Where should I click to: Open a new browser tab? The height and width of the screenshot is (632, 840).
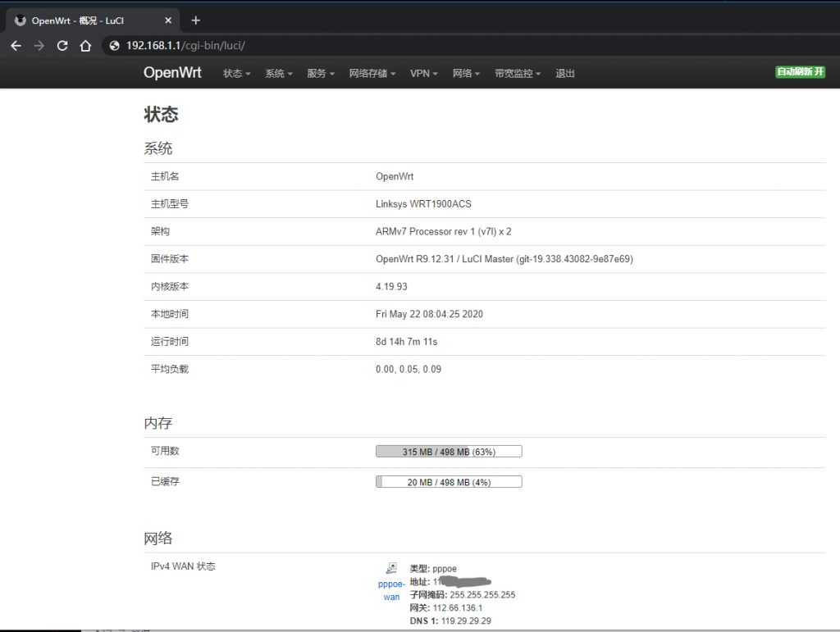point(195,20)
